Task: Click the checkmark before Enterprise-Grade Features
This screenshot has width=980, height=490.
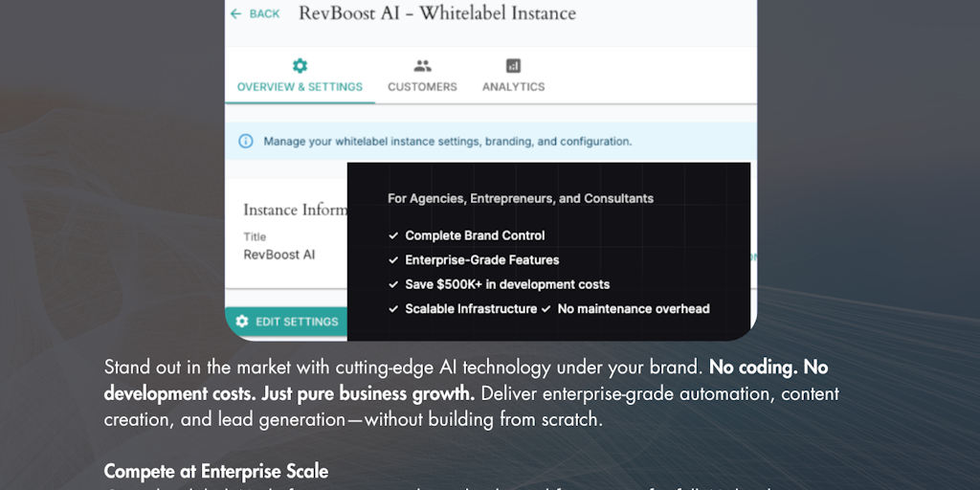Action: [x=393, y=260]
